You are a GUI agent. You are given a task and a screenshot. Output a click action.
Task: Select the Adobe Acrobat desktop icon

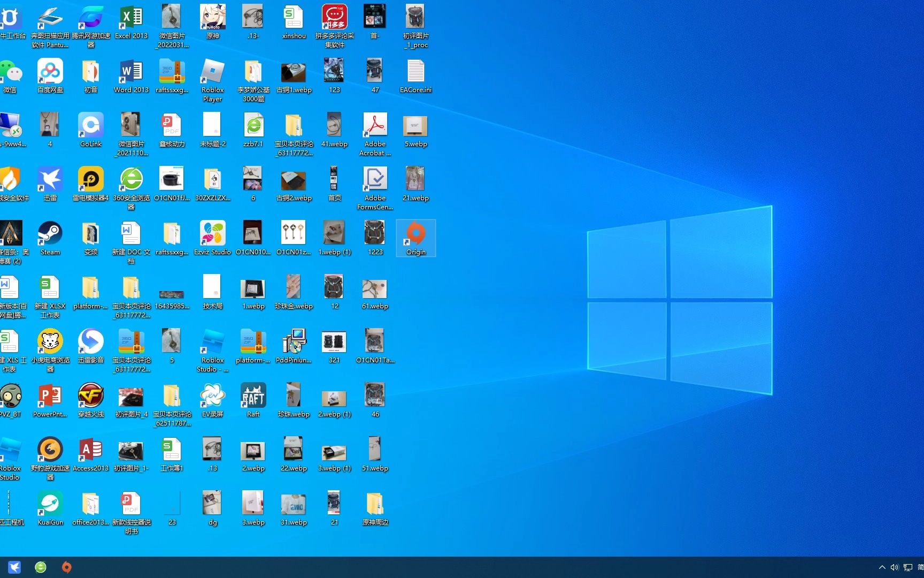tap(375, 134)
